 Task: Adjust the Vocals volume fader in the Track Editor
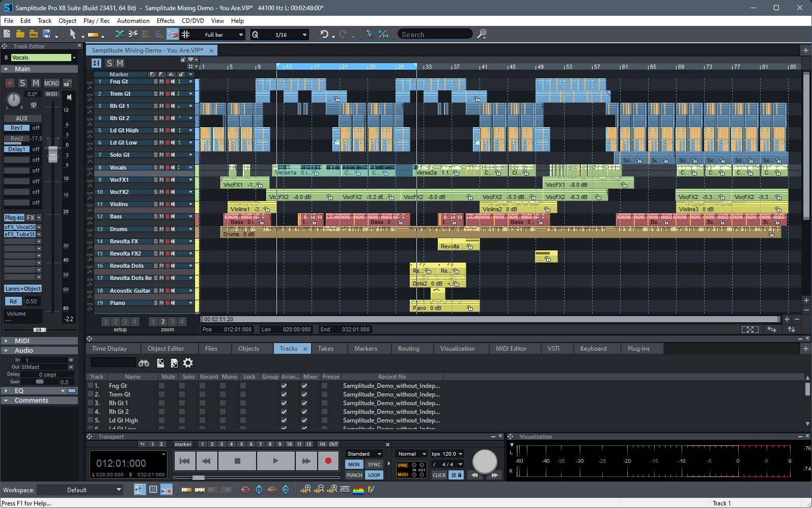point(53,154)
